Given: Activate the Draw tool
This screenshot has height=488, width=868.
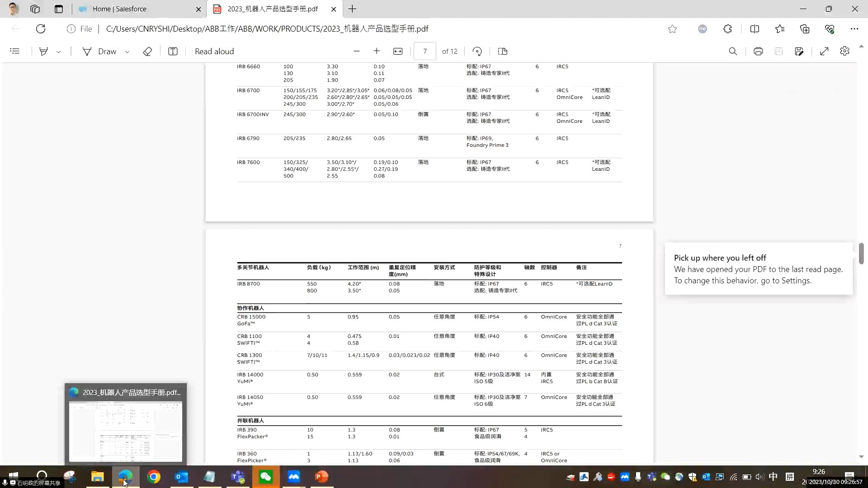Looking at the screenshot, I should pos(99,52).
